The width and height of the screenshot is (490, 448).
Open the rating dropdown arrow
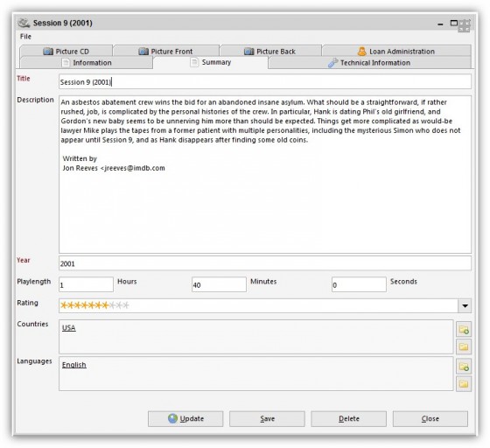(465, 305)
